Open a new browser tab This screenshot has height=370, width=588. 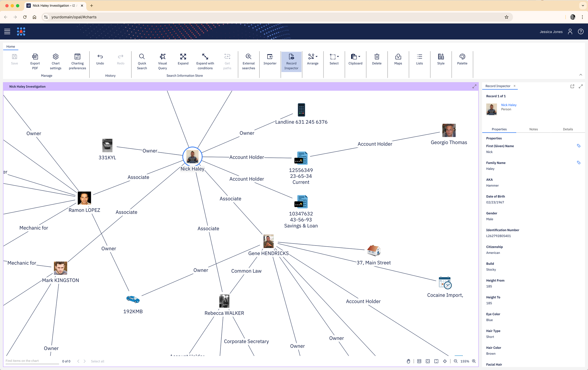[92, 5]
